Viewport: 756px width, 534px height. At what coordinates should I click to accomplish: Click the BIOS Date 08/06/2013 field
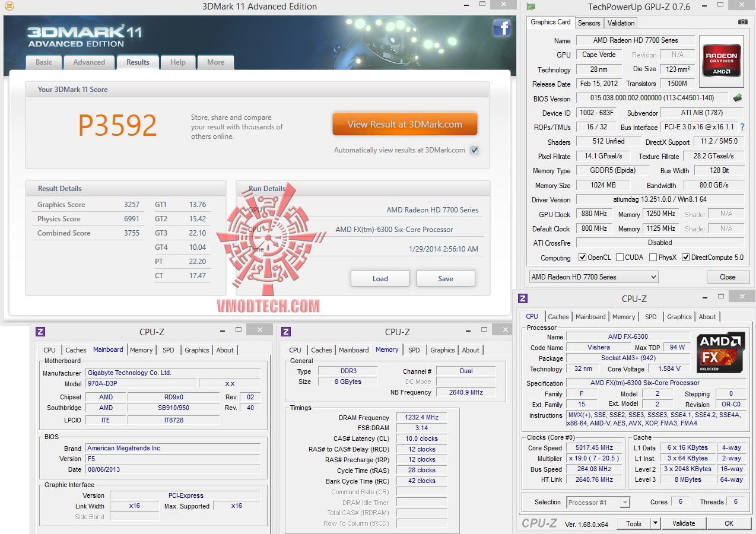(173, 469)
